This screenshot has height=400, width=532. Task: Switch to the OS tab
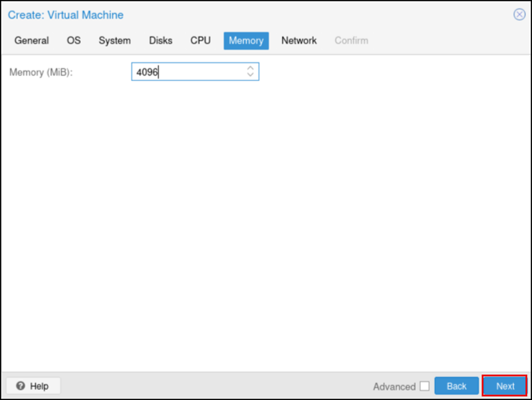pyautogui.click(x=74, y=41)
